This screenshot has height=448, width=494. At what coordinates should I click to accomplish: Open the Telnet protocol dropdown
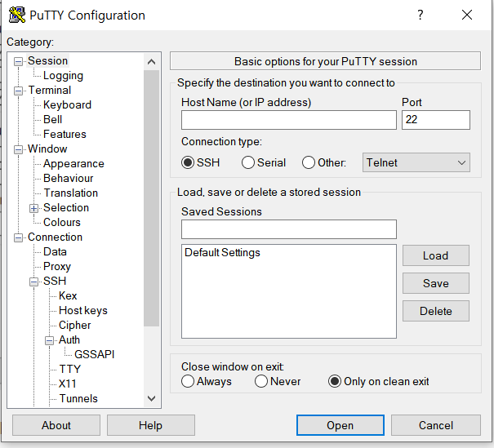point(416,162)
